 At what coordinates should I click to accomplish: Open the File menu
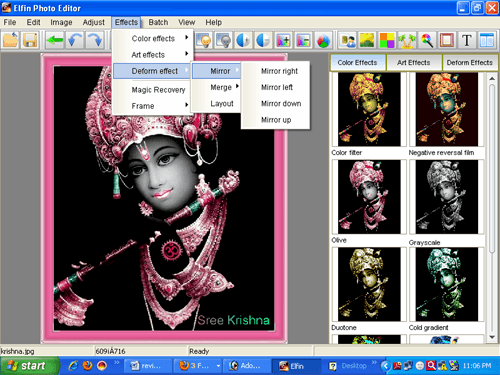10,22
